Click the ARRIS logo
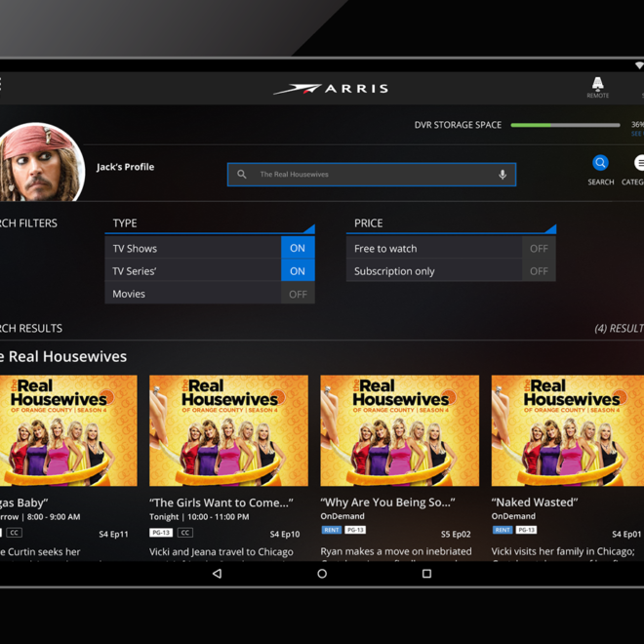This screenshot has height=644, width=644. point(331,89)
